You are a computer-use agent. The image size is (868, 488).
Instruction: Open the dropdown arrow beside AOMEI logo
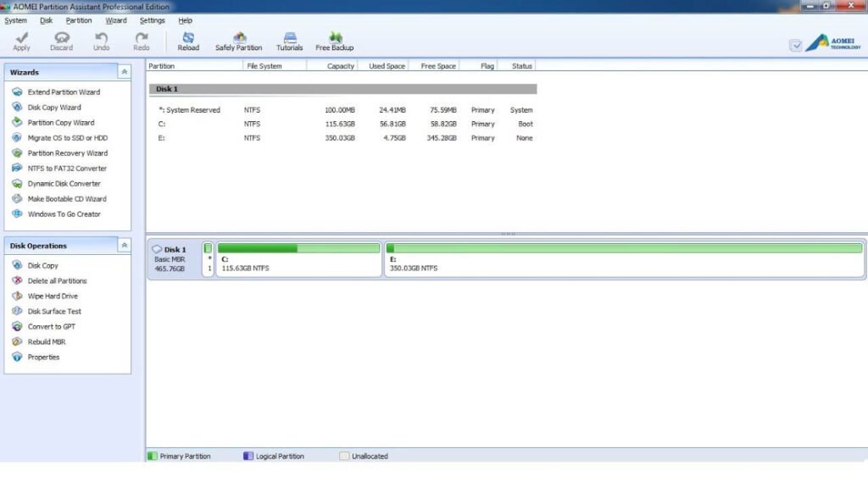pyautogui.click(x=795, y=46)
